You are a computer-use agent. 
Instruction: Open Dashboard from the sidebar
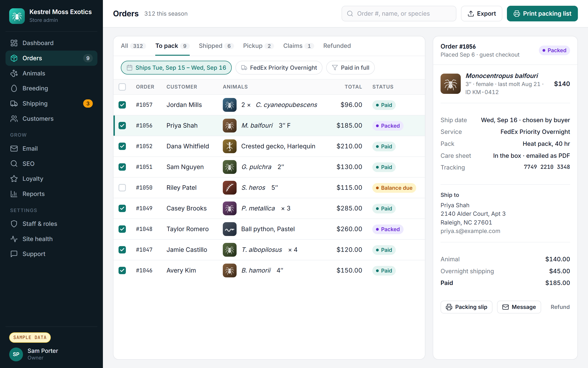(51, 43)
